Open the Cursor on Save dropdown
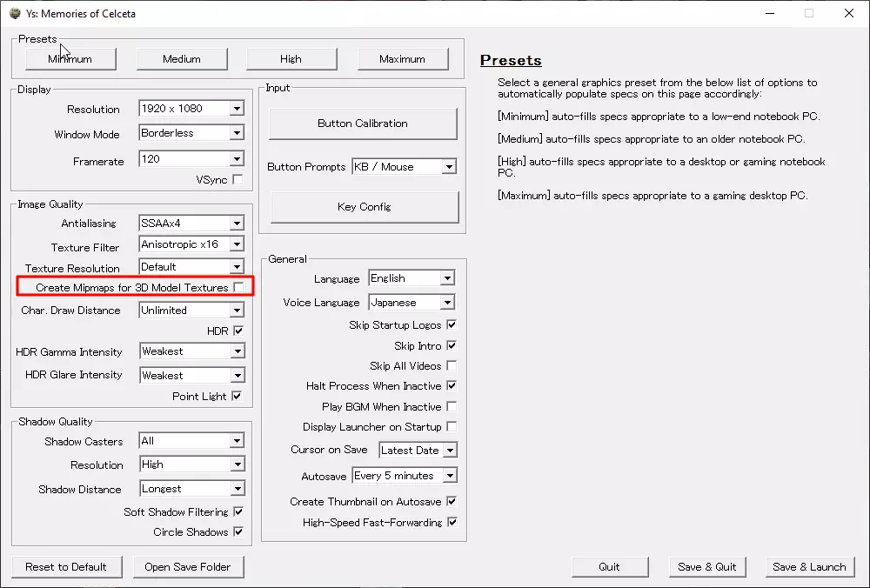 click(x=418, y=450)
